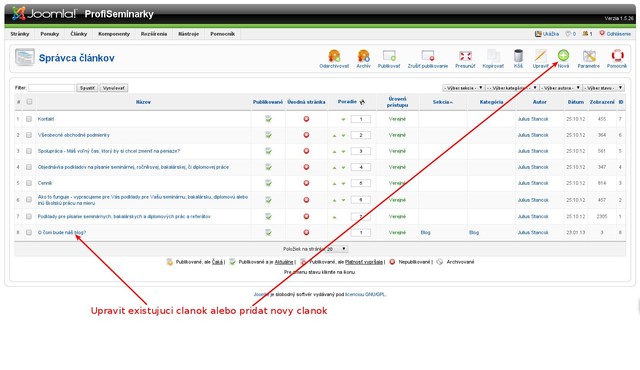Open the Výber autora dropdown
The height and width of the screenshot is (370, 640).
560,88
